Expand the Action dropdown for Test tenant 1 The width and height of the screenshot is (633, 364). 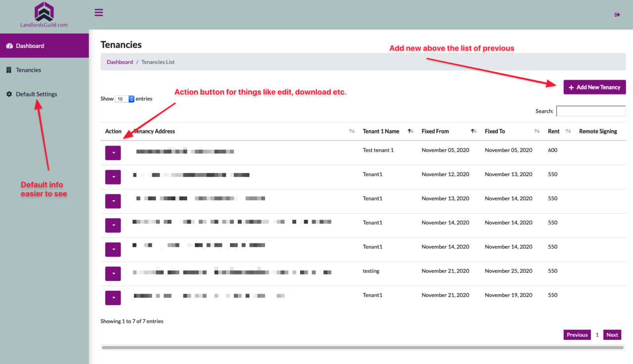(113, 152)
